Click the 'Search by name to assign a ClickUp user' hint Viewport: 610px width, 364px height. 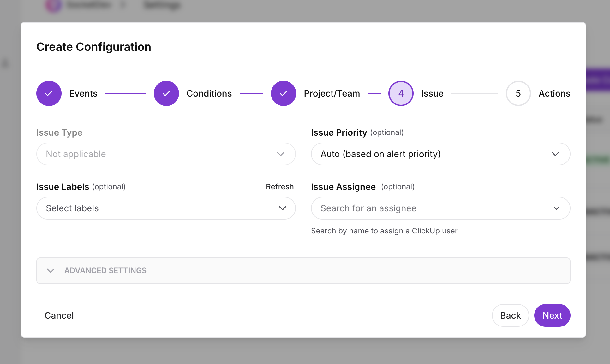point(384,231)
